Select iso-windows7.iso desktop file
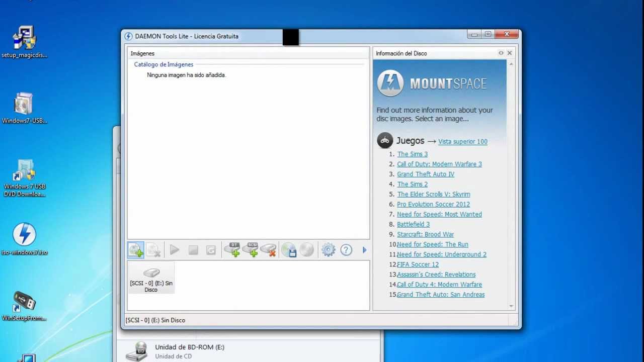This screenshot has width=644, height=362. (x=24, y=239)
